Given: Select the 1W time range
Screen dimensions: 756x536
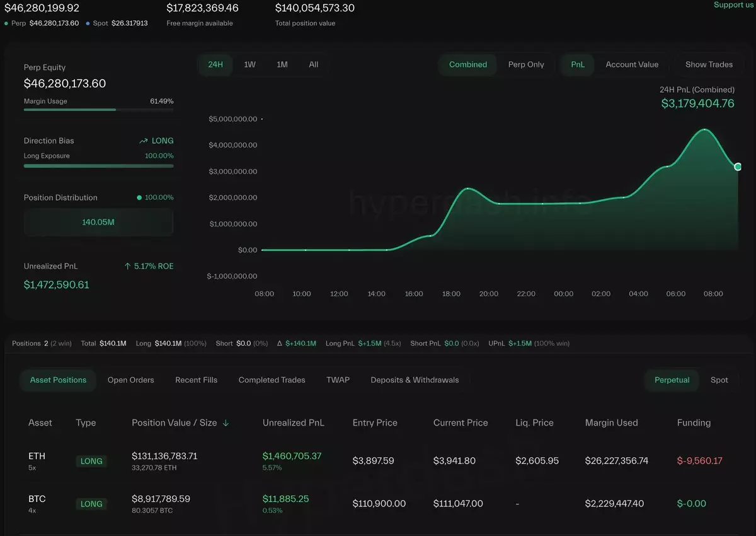Looking at the screenshot, I should click(249, 64).
